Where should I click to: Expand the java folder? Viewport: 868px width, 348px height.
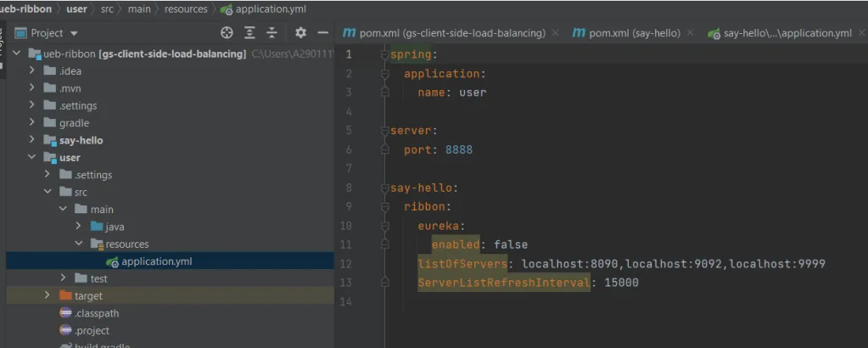tap(78, 227)
